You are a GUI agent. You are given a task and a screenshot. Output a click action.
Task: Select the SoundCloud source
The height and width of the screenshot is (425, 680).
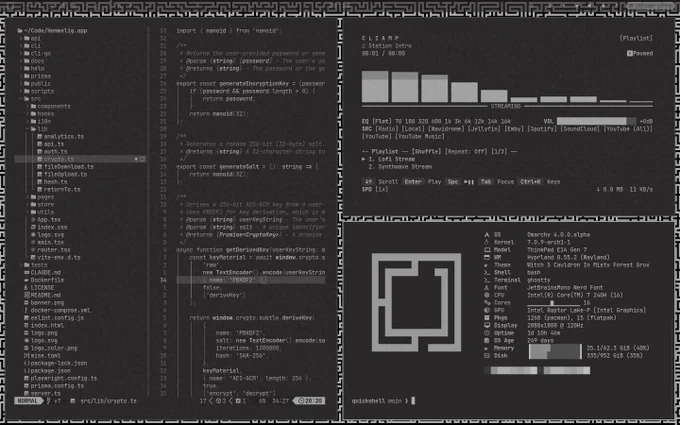[x=580, y=129]
